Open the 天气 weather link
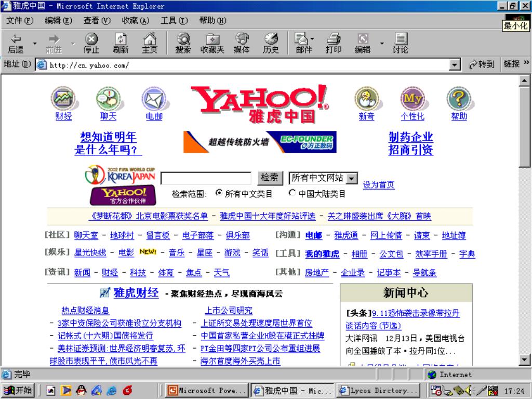 click(222, 273)
